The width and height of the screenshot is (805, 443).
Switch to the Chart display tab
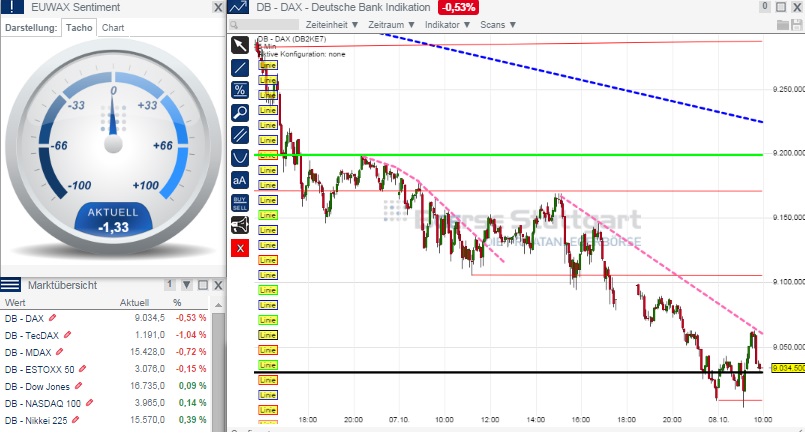113,28
